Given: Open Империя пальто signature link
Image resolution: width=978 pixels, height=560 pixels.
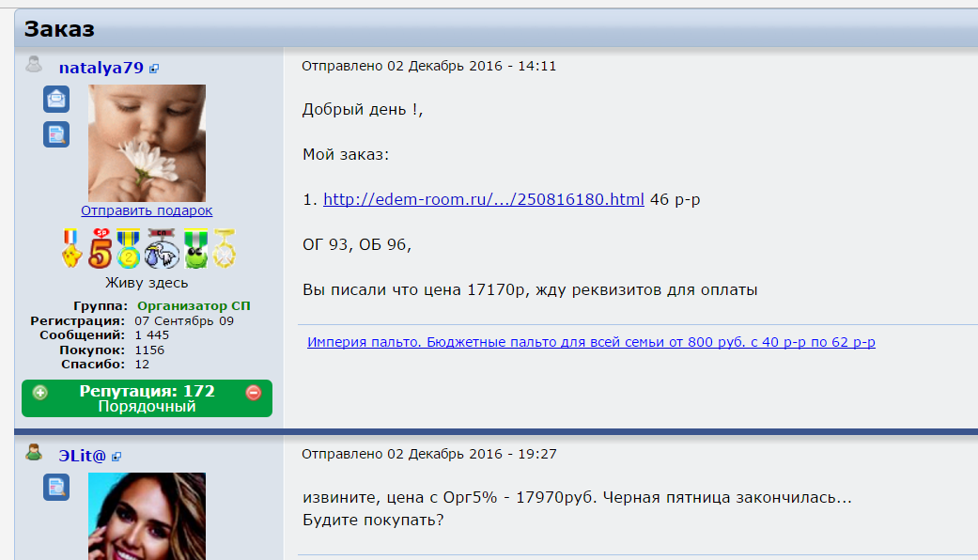Looking at the screenshot, I should pos(591,342).
